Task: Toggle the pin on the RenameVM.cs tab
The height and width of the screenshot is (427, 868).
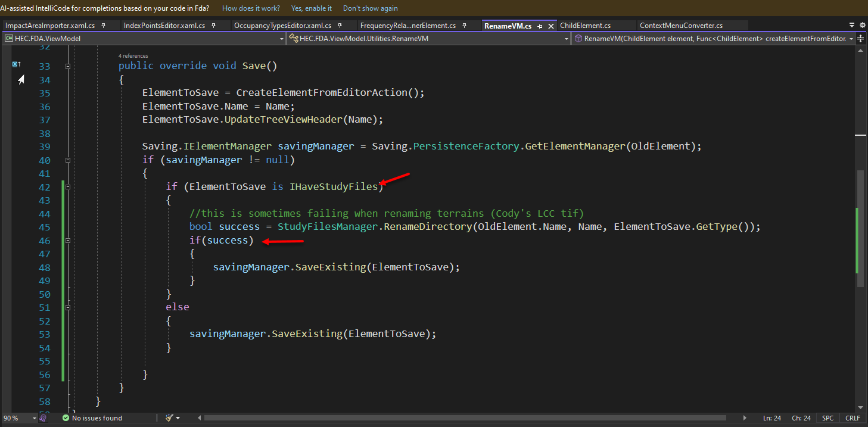Action: pos(541,25)
